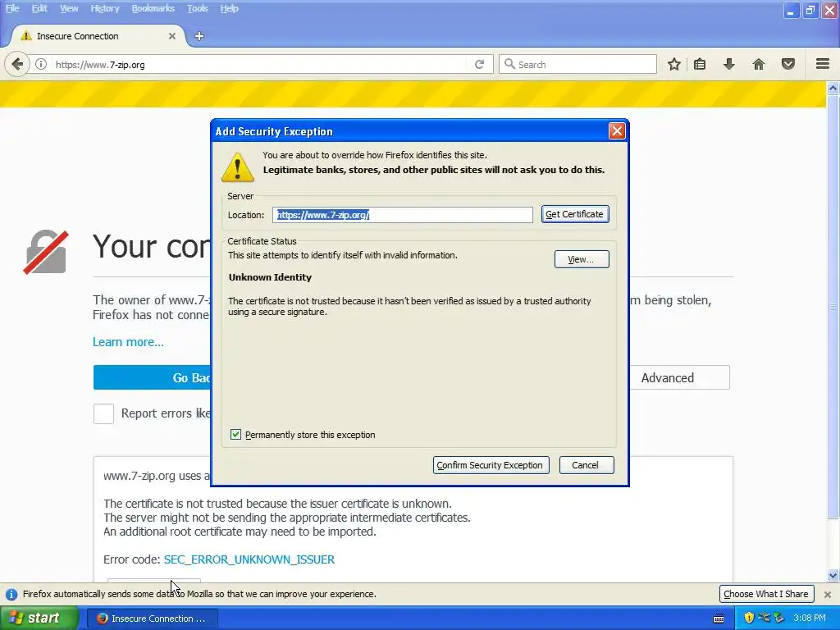Open a new tab with plus icon
Viewport: 840px width, 630px height.
199,36
